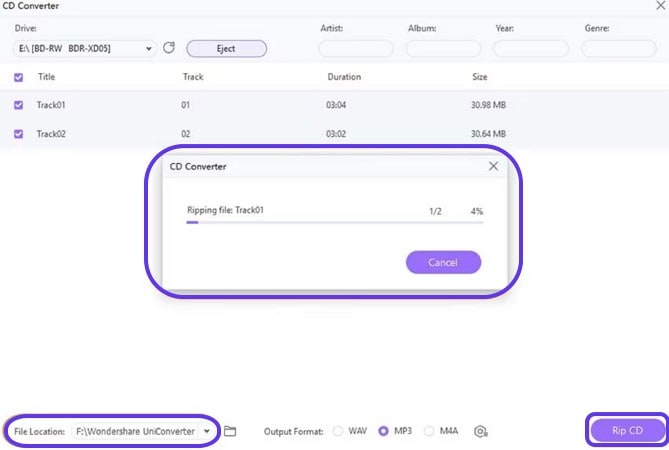This screenshot has width=669, height=450.
Task: Click the Artist input field
Action: point(356,49)
